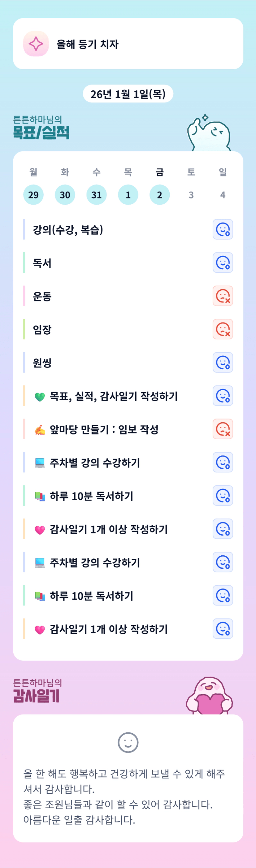256x868 pixels.
Task: Toggle the status face for 강의(수강, 복습)
Action: [223, 229]
